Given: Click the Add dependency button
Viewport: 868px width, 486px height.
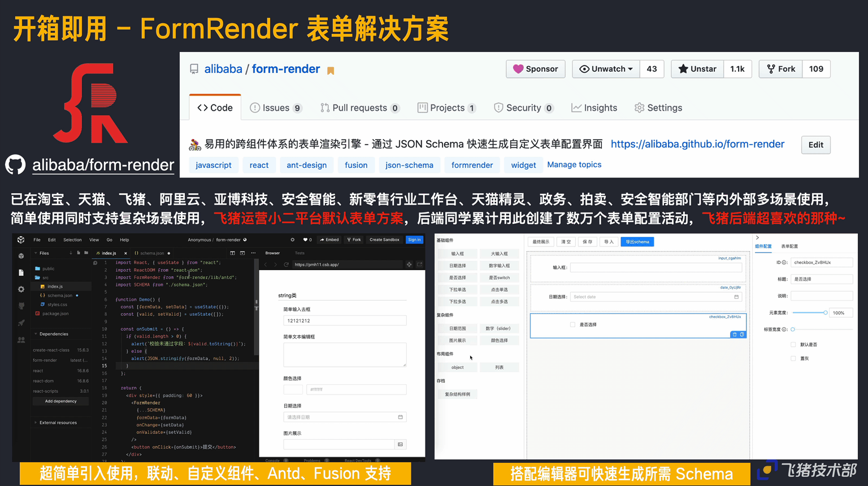Looking at the screenshot, I should (x=60, y=401).
